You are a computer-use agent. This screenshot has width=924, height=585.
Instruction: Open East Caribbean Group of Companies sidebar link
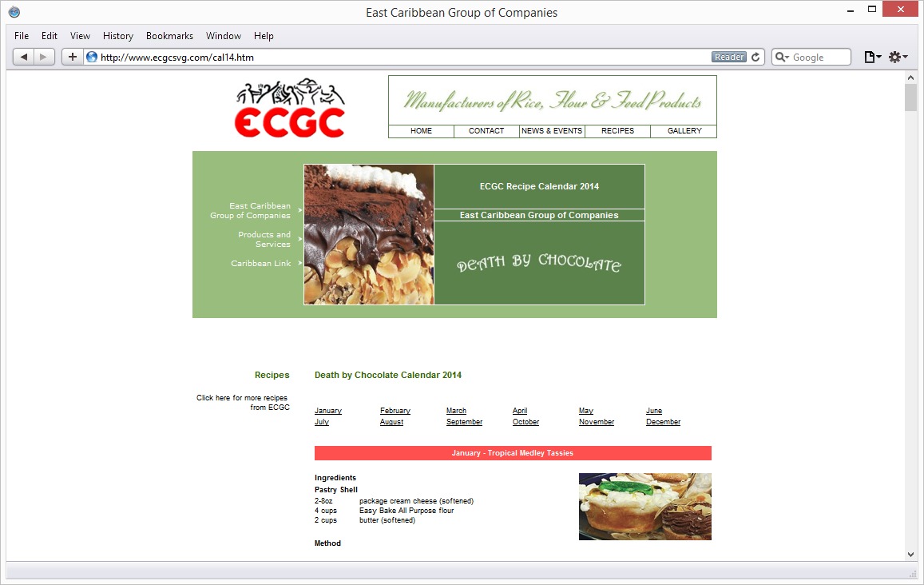point(251,210)
